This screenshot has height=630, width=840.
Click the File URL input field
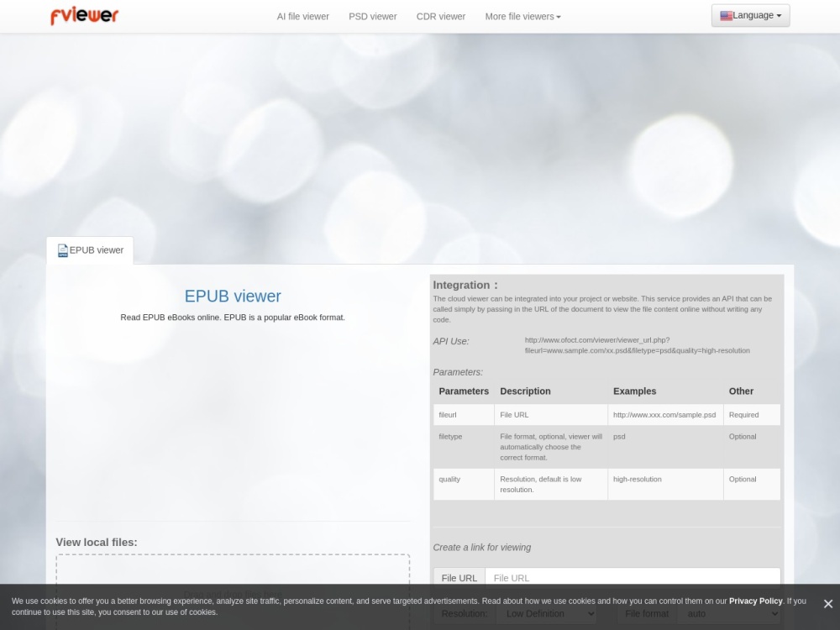[633, 578]
